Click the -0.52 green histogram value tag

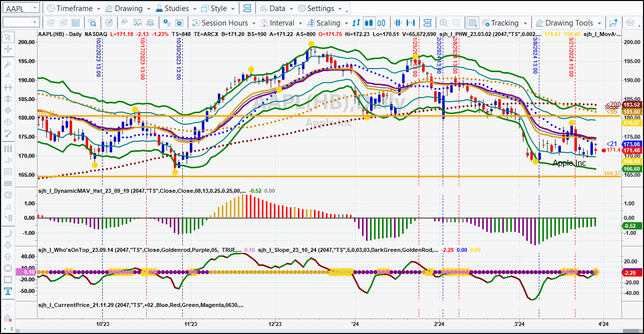coord(631,226)
